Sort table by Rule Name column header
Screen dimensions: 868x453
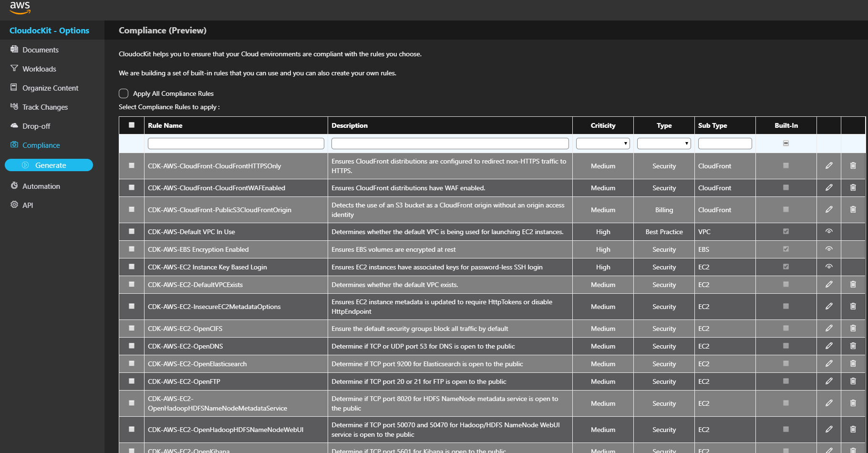point(165,125)
